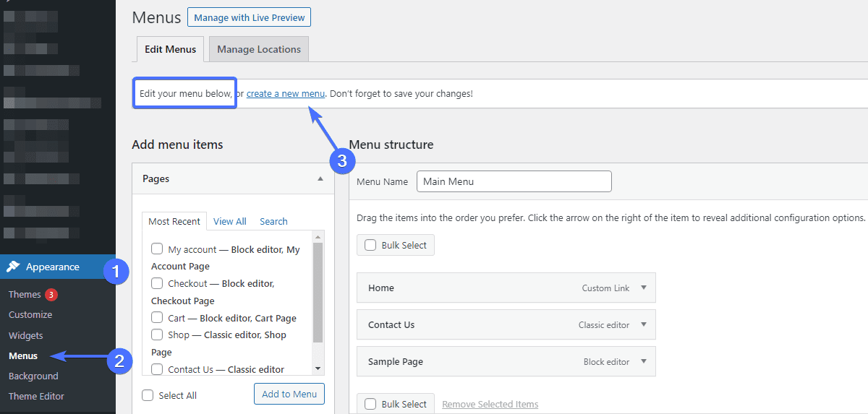Switch to the Manage Locations tab
Viewport: 868px width, 414px height.
click(x=259, y=49)
